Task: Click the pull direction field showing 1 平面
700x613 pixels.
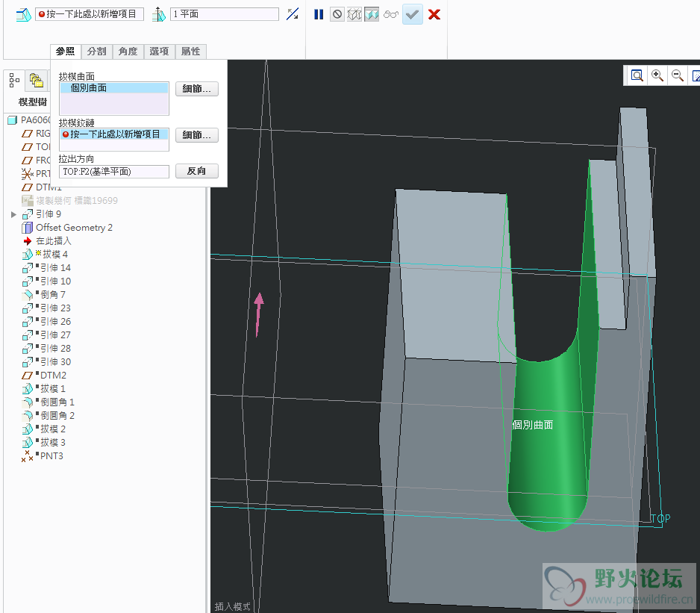Action: [224, 14]
